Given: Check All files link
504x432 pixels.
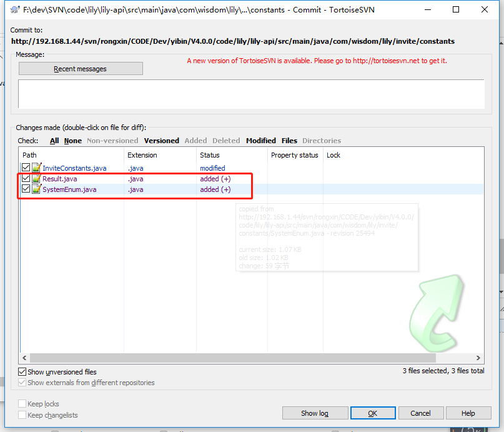Looking at the screenshot, I should [x=54, y=141].
